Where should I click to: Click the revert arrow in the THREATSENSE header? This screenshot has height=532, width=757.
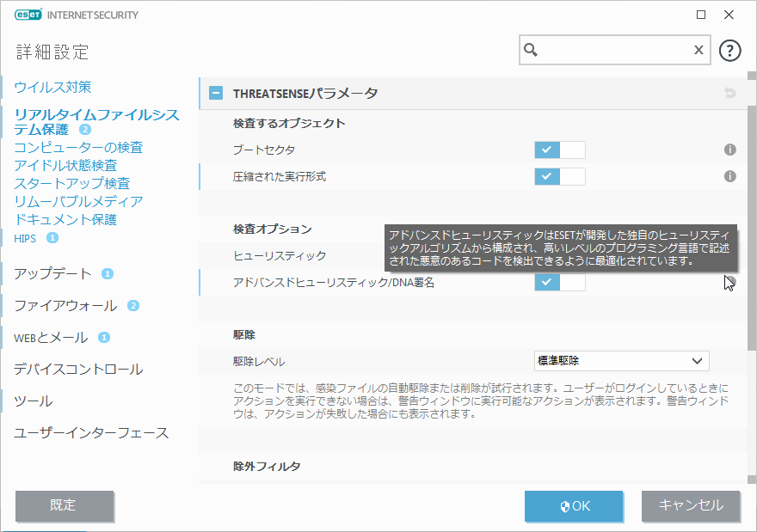point(729,93)
